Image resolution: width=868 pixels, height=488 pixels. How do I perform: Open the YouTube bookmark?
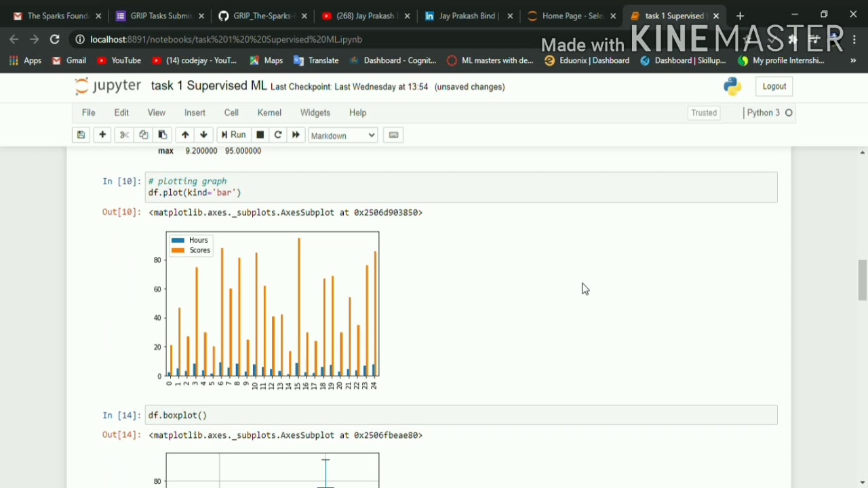coord(119,61)
